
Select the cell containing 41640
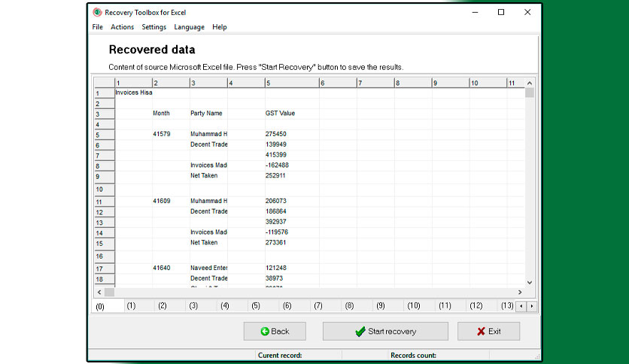tap(171, 268)
